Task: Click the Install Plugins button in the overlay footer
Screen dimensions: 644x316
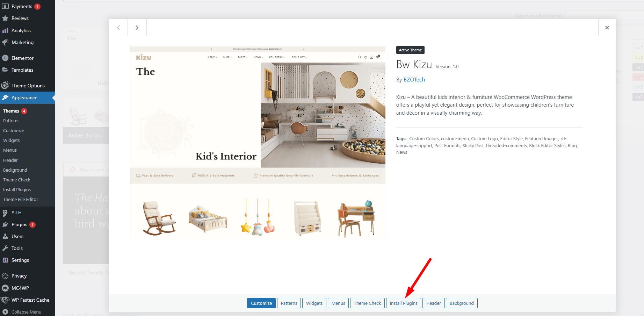Action: pyautogui.click(x=404, y=303)
